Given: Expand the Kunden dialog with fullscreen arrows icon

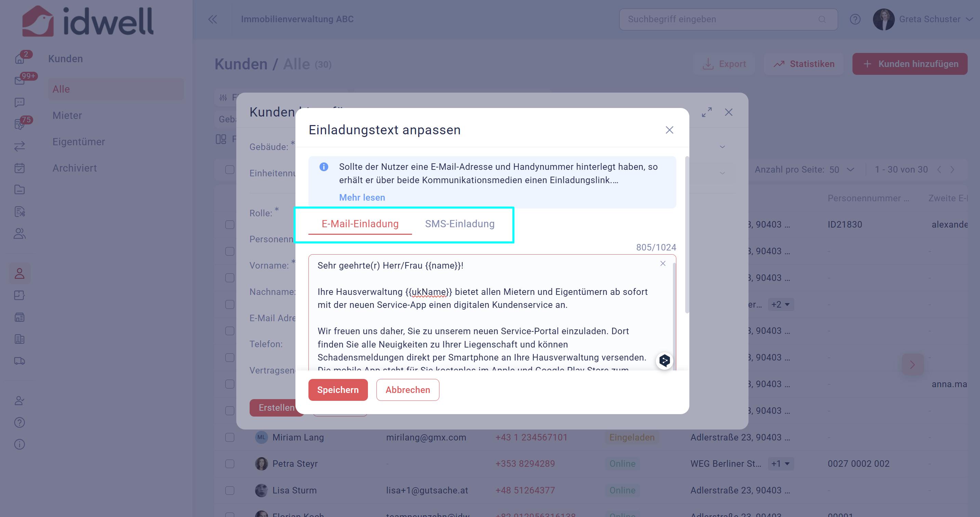Looking at the screenshot, I should tap(706, 112).
